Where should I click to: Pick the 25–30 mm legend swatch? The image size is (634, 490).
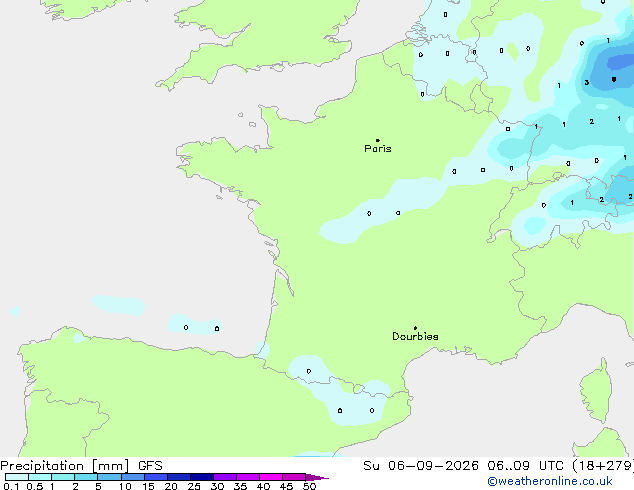point(202,477)
